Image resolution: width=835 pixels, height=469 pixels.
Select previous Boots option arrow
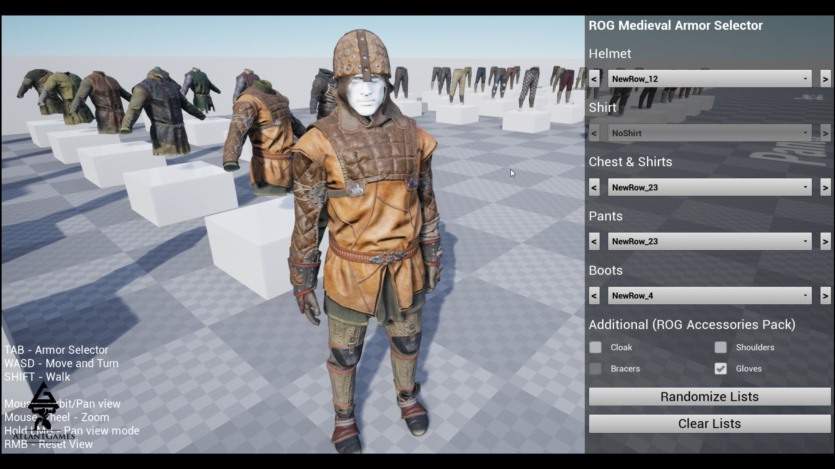tap(594, 295)
